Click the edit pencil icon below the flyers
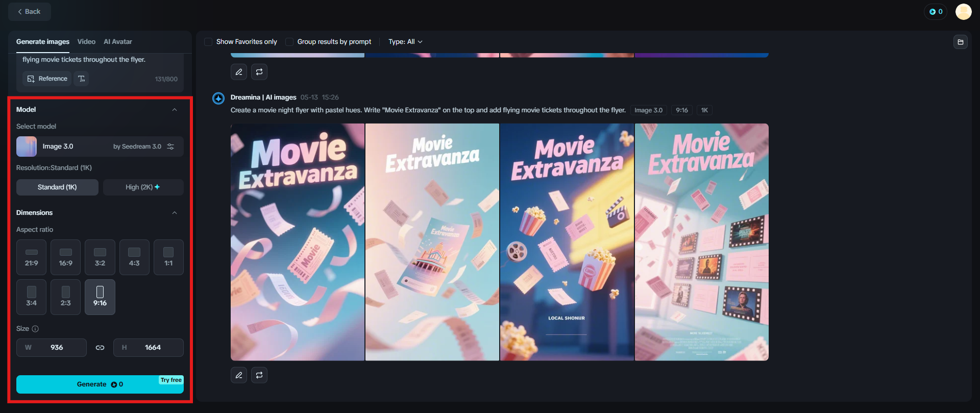Image resolution: width=980 pixels, height=413 pixels. (x=239, y=375)
